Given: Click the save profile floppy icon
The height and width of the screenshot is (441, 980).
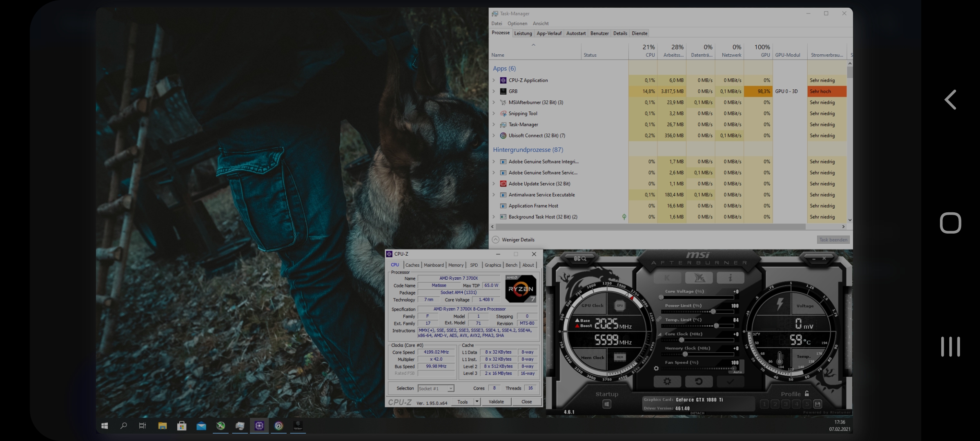Looking at the screenshot, I should tap(817, 404).
